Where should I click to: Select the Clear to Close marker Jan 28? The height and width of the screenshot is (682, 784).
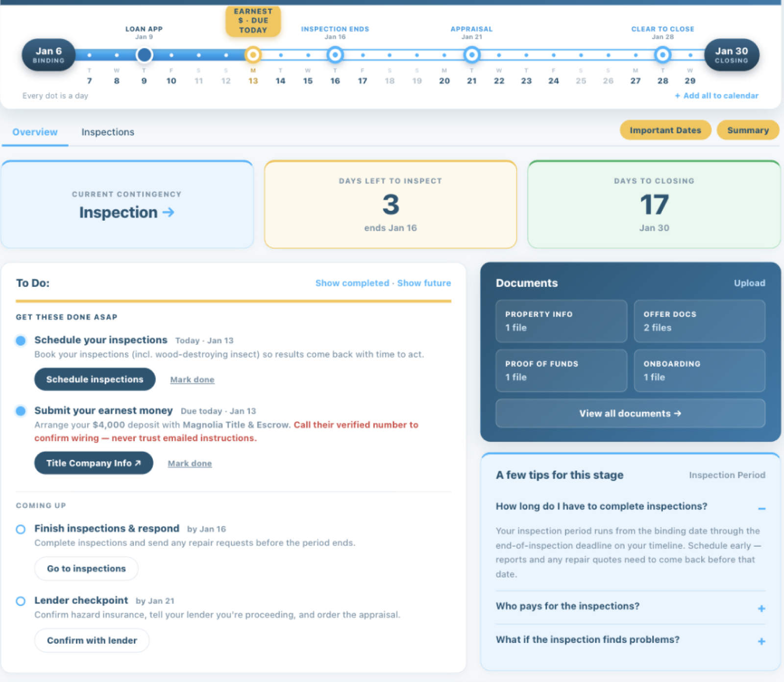pyautogui.click(x=662, y=55)
